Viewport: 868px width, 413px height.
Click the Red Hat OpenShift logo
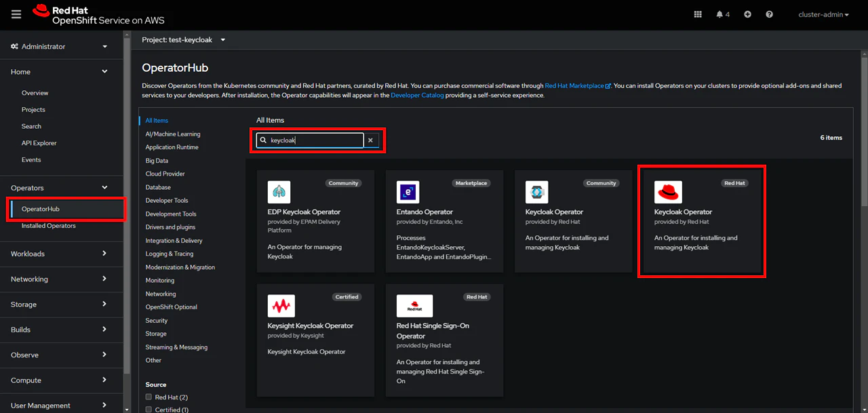(98, 15)
